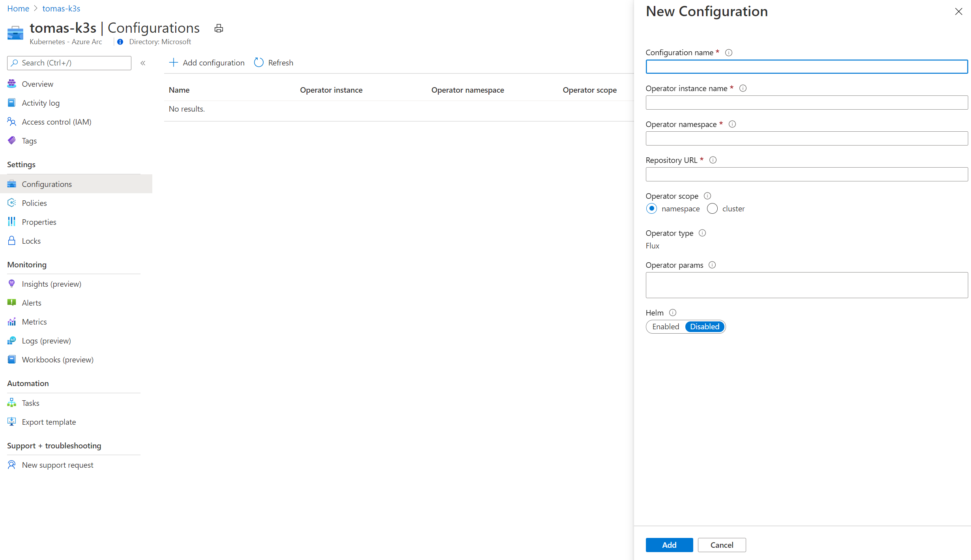
Task: Go to Activity log menu item
Action: tap(41, 103)
